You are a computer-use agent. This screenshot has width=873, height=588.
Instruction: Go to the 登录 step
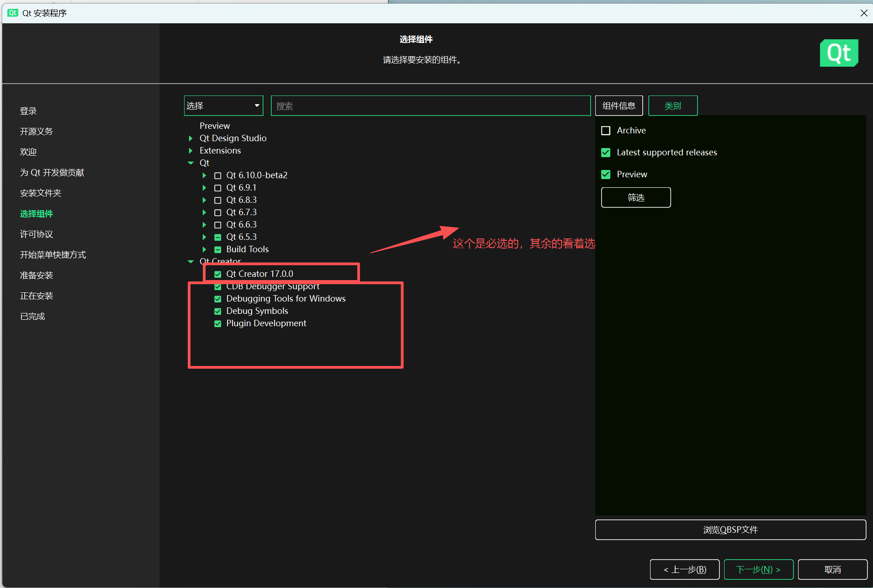point(28,111)
